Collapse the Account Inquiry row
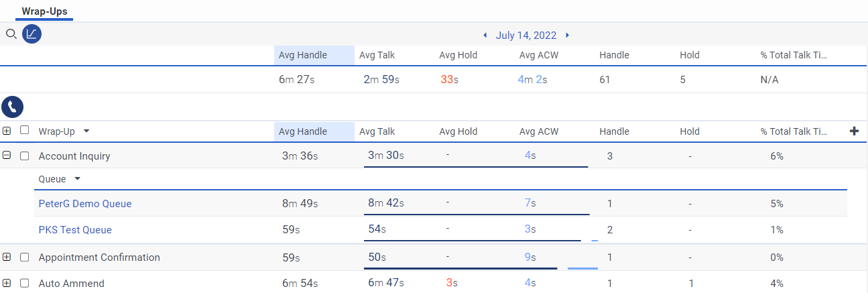Viewport: 868px width, 293px height. click(7, 156)
